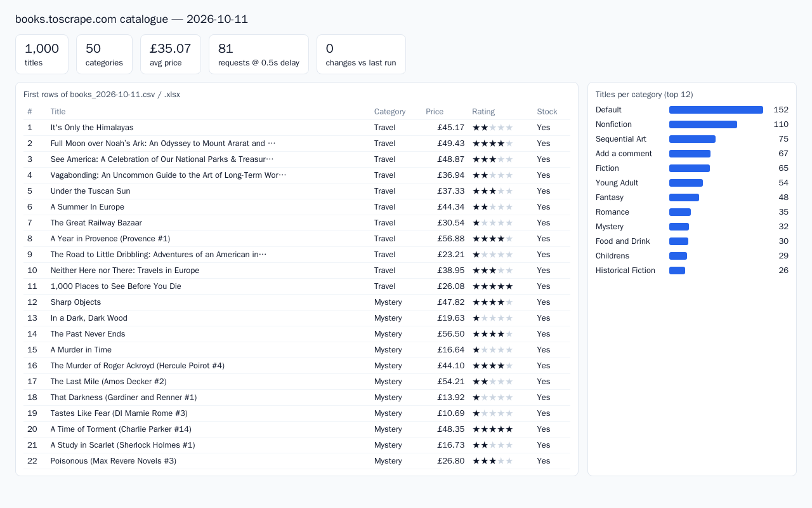Click the Sequential Art chart label
The image size is (812, 508).
[x=621, y=139]
